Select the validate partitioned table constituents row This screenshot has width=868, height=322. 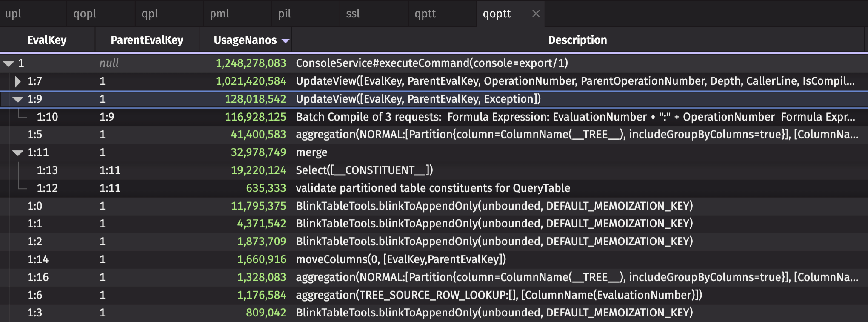pos(433,188)
